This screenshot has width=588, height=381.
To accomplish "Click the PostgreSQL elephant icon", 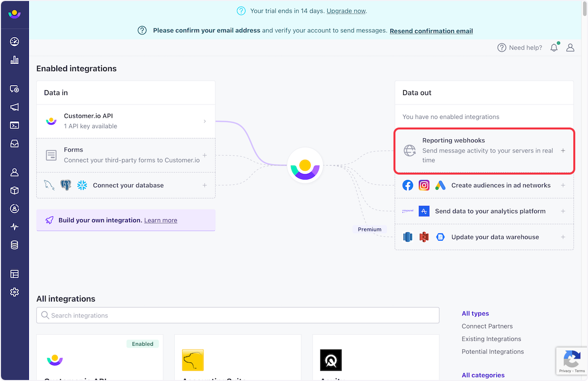I will coord(66,185).
